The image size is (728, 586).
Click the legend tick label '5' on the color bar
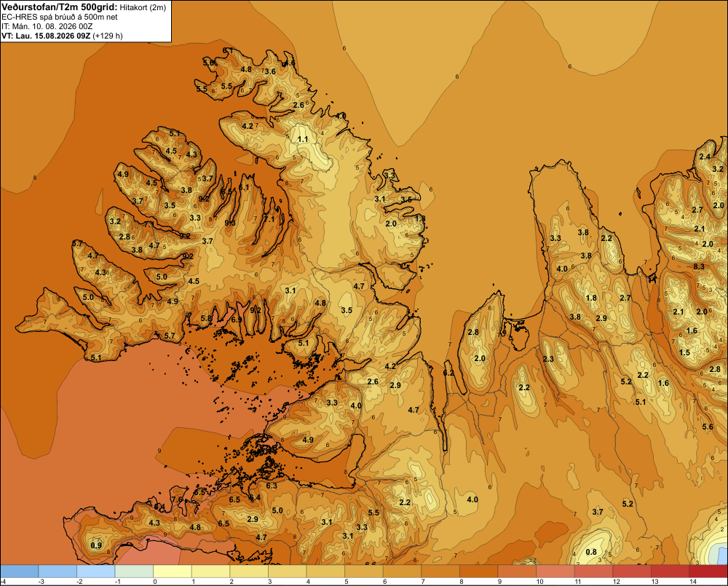347,582
